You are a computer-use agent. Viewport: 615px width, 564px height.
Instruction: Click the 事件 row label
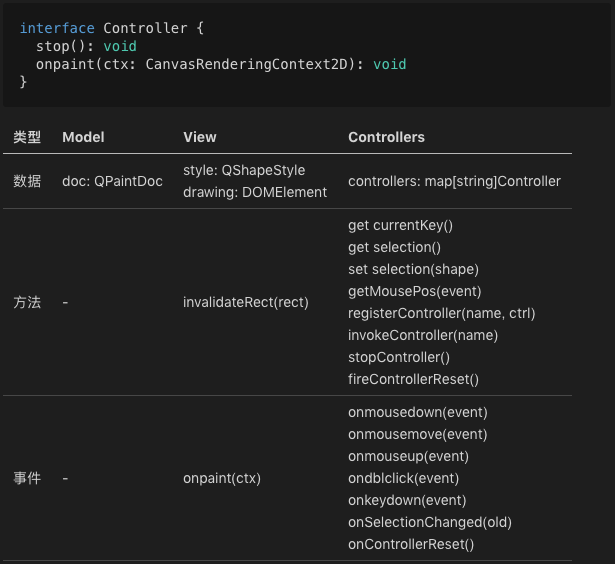[x=27, y=478]
